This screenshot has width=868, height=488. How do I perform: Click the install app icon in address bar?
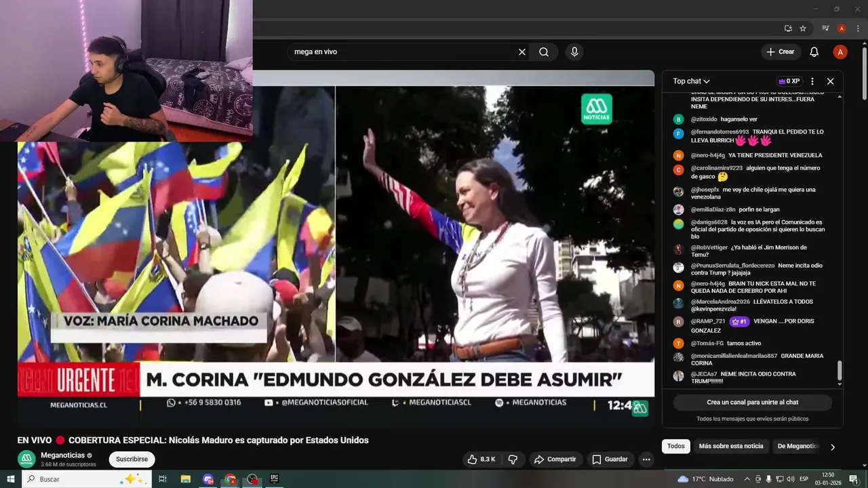coord(788,28)
